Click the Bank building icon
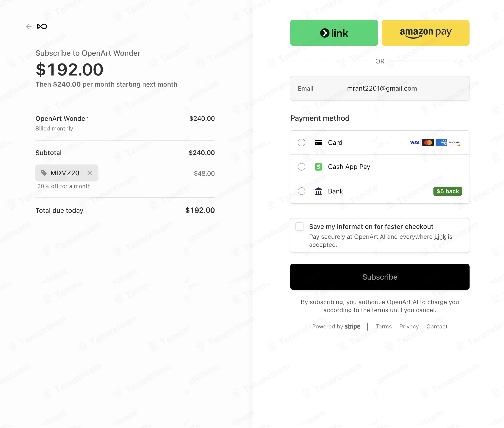This screenshot has width=504, height=428. pyautogui.click(x=318, y=191)
